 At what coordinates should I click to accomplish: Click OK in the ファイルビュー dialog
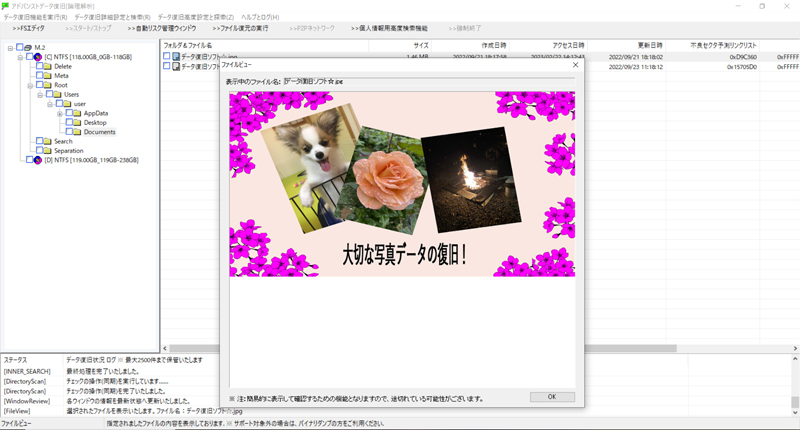click(552, 397)
